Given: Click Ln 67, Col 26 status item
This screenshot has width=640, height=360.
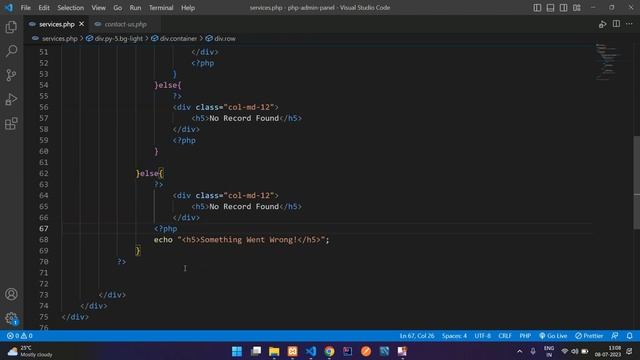Looking at the screenshot, I should click(417, 336).
